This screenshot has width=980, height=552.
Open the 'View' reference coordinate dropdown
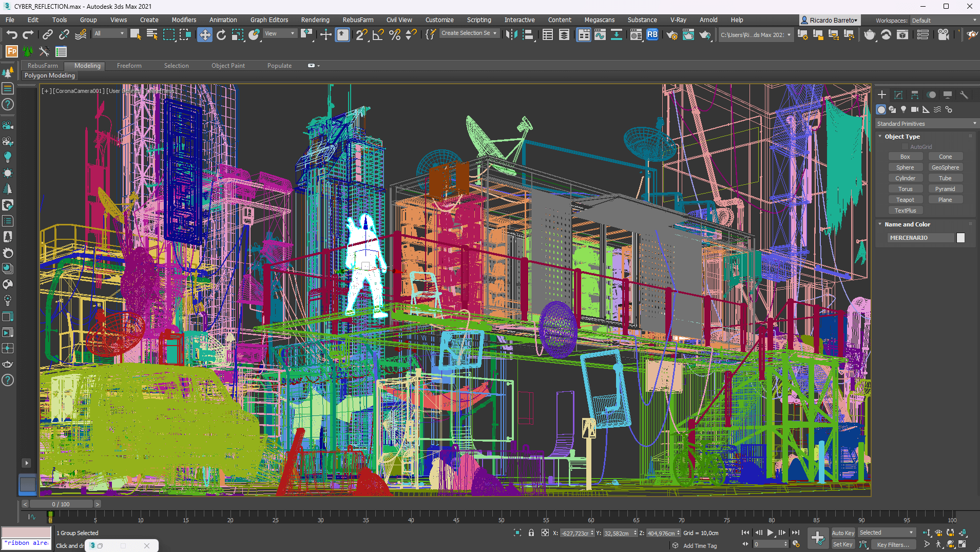pos(280,33)
